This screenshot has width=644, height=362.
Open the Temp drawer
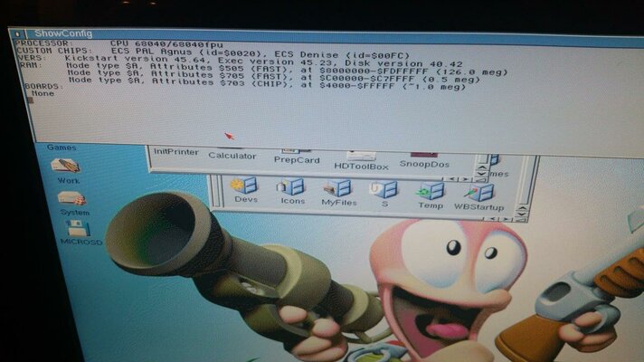(x=431, y=193)
